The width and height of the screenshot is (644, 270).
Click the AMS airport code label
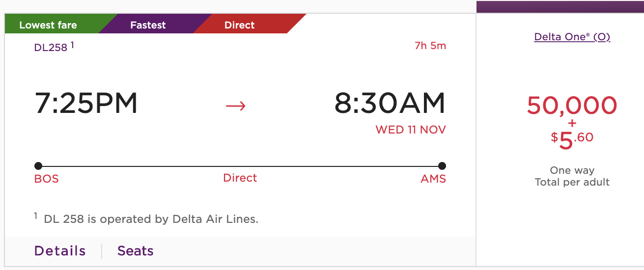433,179
